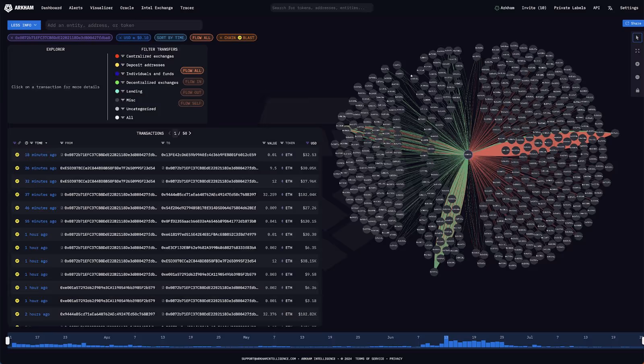This screenshot has height=364, width=644.
Task: Toggle the All transfers filter
Action: tap(124, 118)
